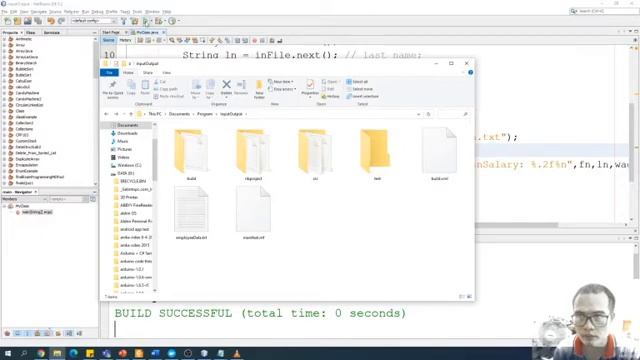The width and height of the screenshot is (640, 360).
Task: Open Explorer File tab
Action: 109,73
